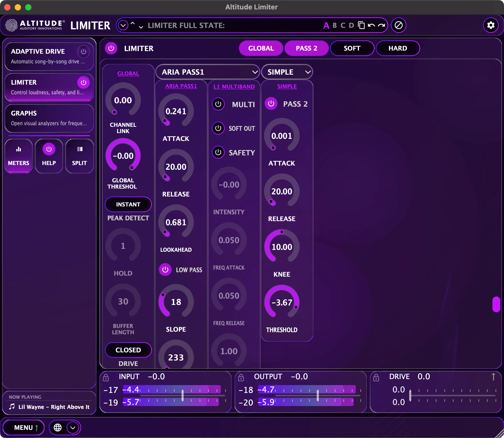Click the Knee knob showing 10.00

click(282, 247)
